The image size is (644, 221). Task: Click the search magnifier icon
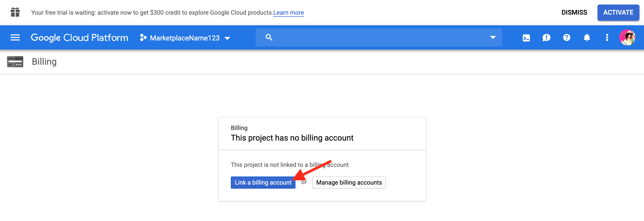[x=269, y=37]
